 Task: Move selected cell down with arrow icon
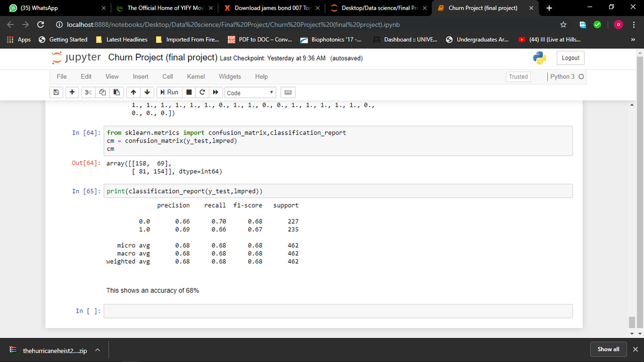147,92
